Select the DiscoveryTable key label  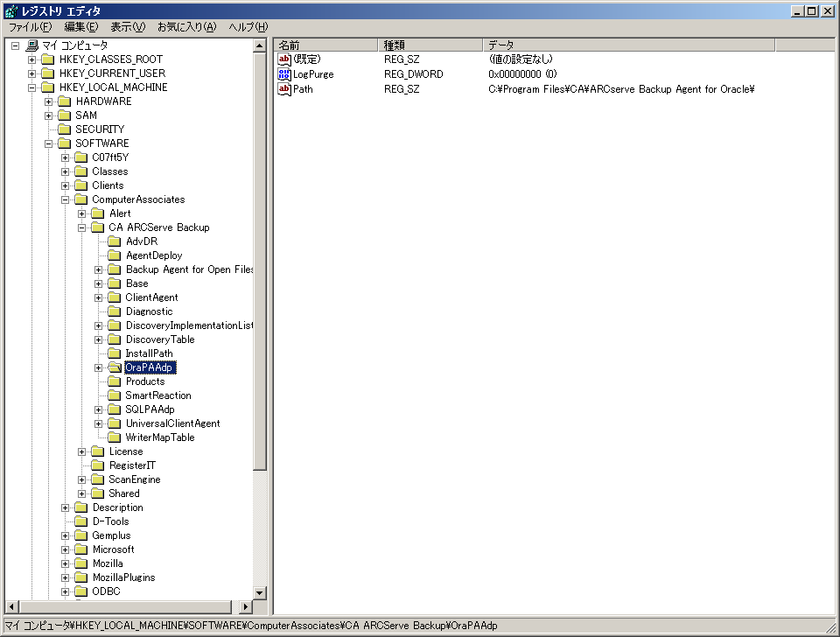(160, 339)
